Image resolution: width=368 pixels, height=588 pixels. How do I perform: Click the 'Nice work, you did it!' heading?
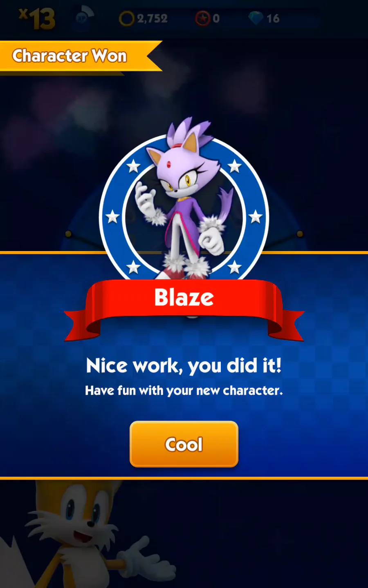[x=184, y=366]
